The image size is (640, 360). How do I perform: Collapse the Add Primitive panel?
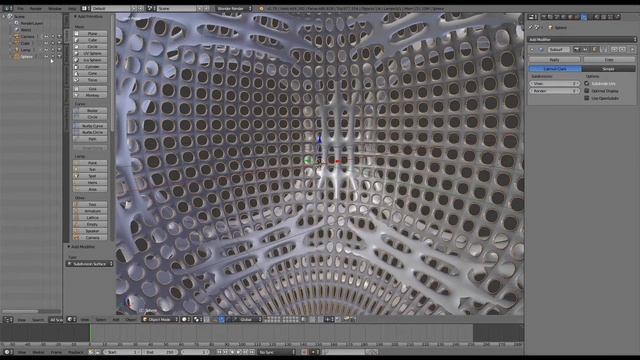[76, 16]
